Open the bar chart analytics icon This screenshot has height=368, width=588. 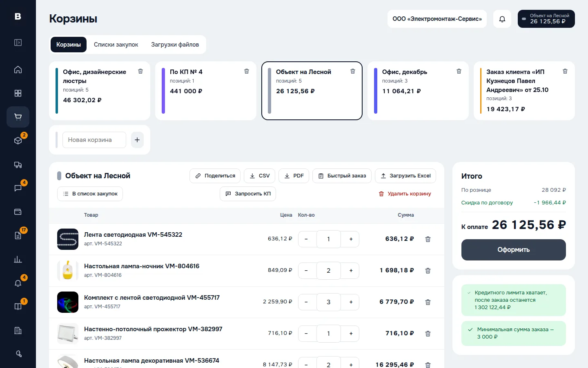pyautogui.click(x=18, y=259)
